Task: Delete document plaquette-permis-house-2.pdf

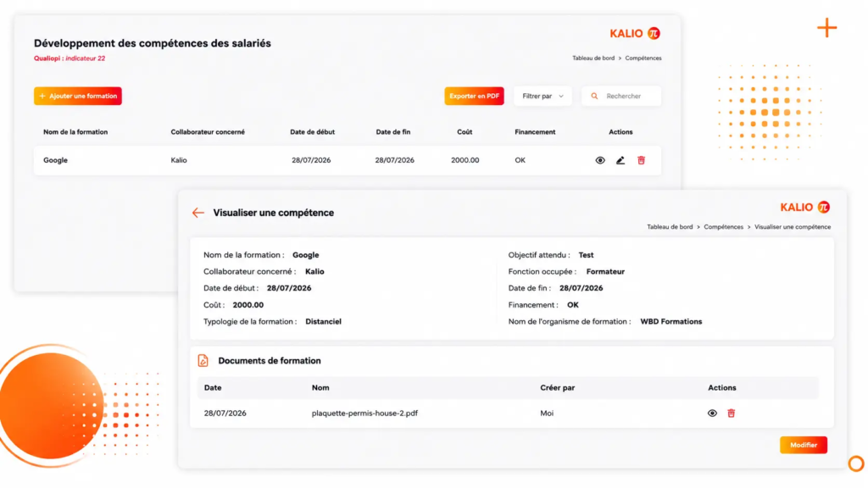Action: pos(732,413)
